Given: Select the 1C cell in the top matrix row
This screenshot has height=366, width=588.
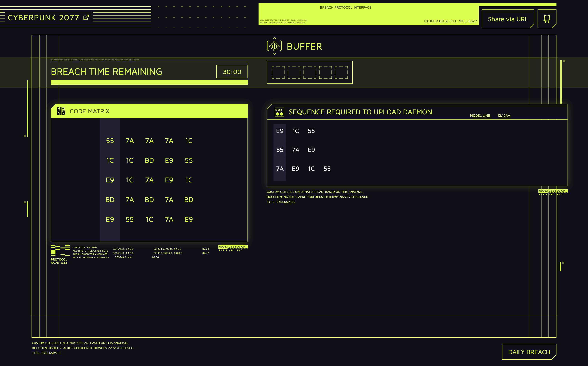Looking at the screenshot, I should tap(189, 141).
